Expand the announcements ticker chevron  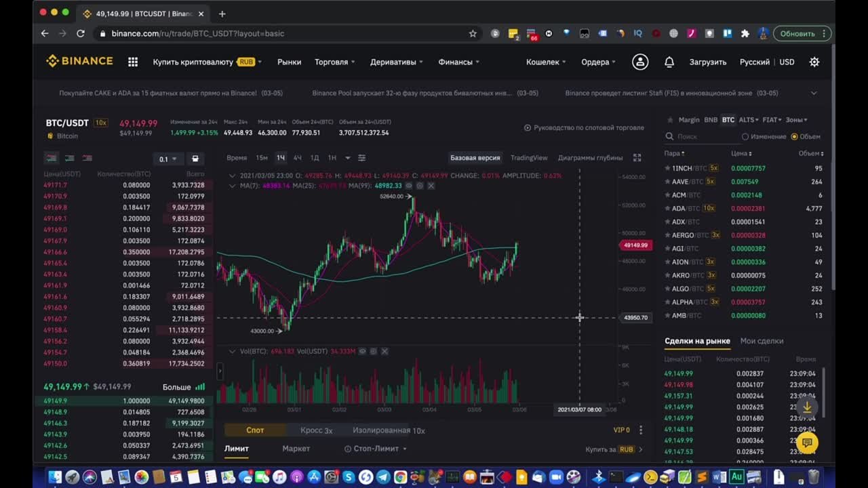point(814,93)
